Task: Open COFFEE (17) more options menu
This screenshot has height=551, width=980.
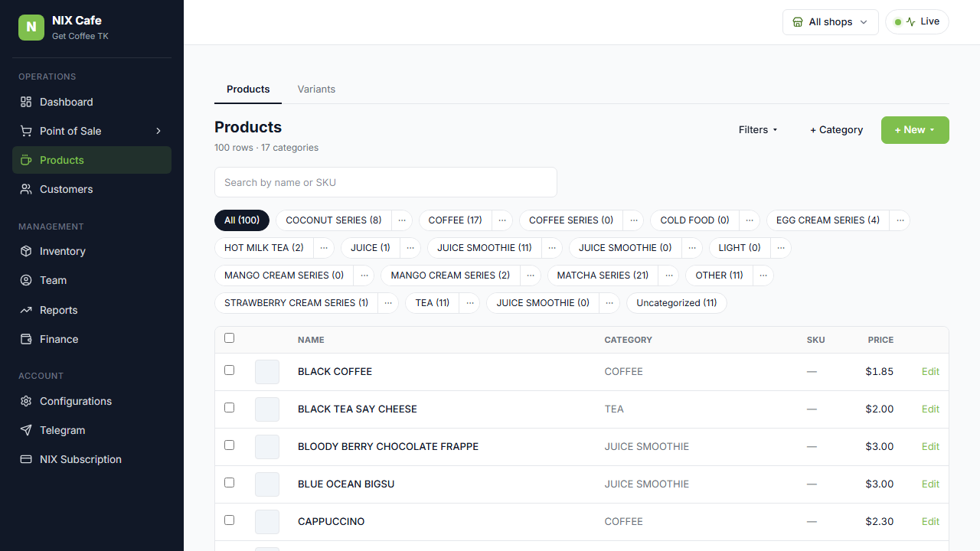Action: [502, 220]
